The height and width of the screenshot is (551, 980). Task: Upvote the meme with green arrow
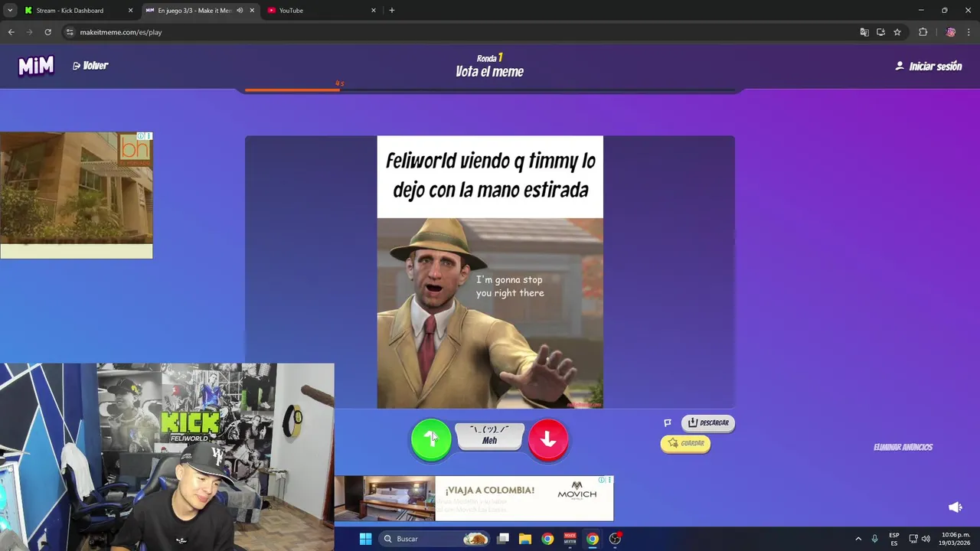[431, 439]
